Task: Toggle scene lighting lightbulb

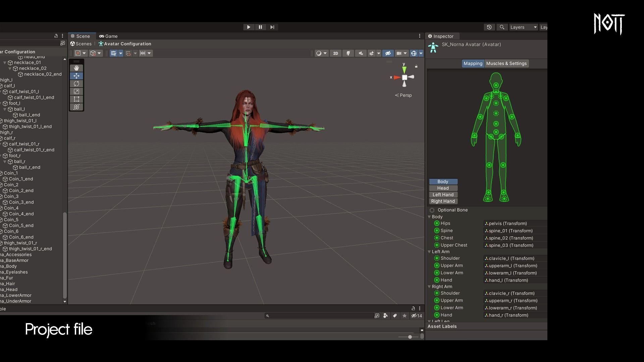Action: click(x=348, y=53)
